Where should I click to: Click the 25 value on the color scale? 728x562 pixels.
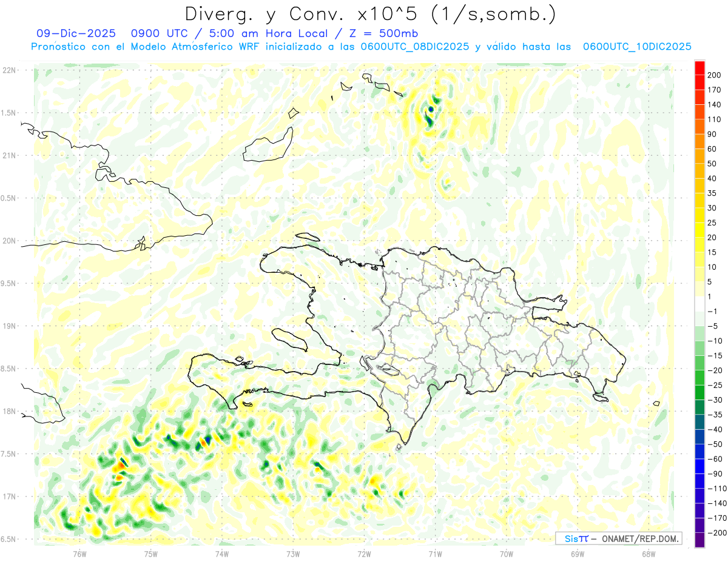click(x=712, y=222)
